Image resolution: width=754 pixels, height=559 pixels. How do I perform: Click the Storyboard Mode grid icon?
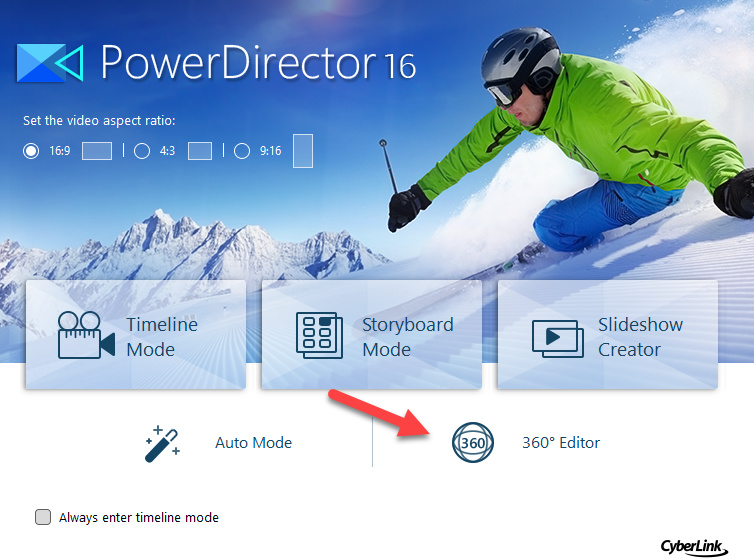[x=319, y=335]
